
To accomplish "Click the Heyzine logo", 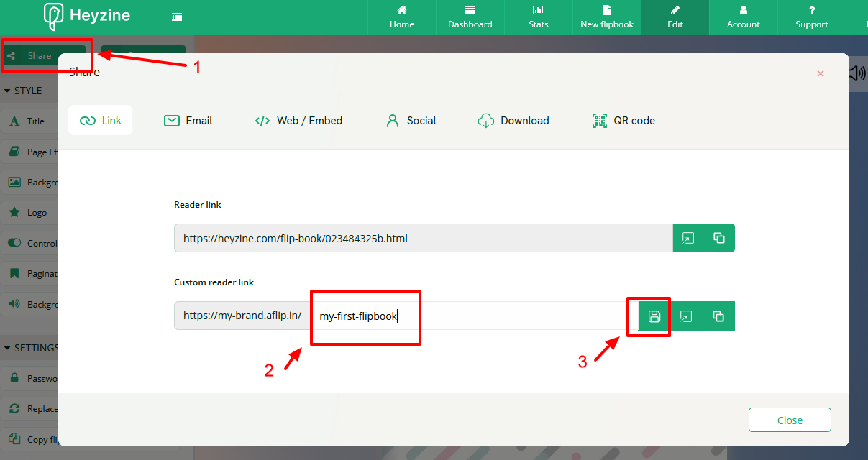I will (x=87, y=16).
